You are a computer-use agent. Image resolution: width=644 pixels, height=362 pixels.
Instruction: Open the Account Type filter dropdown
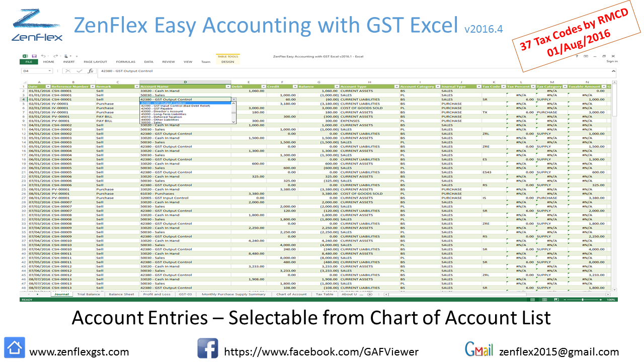click(397, 86)
